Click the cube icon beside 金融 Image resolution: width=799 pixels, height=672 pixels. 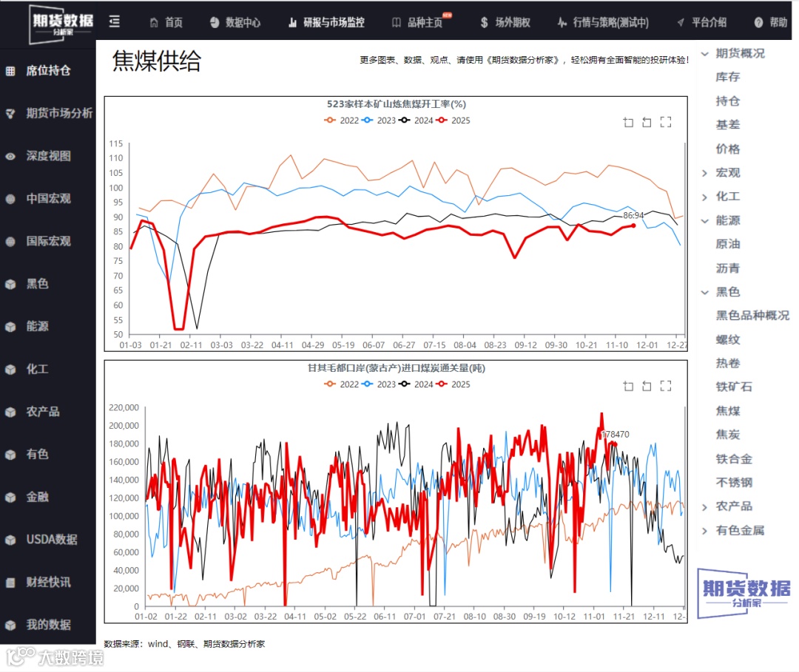[x=10, y=498]
